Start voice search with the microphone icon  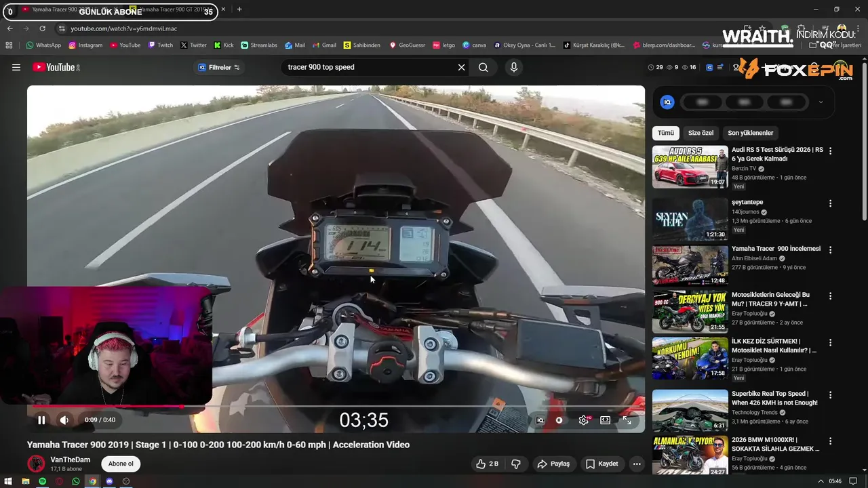pyautogui.click(x=513, y=67)
